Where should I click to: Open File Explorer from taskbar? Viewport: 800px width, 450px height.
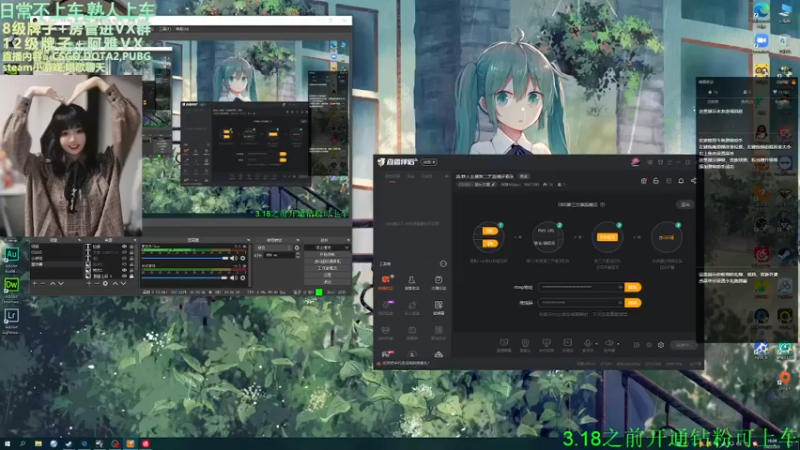tap(38, 444)
